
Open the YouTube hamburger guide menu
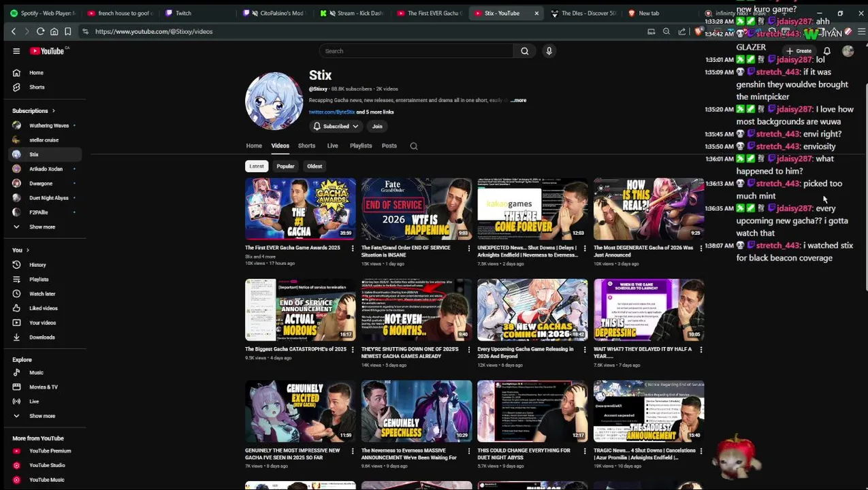pyautogui.click(x=16, y=51)
